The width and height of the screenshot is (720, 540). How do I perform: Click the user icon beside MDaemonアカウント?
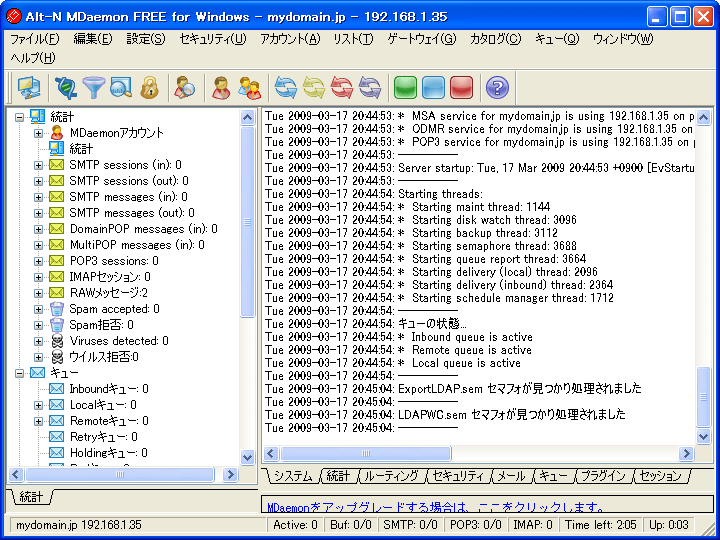click(x=56, y=133)
